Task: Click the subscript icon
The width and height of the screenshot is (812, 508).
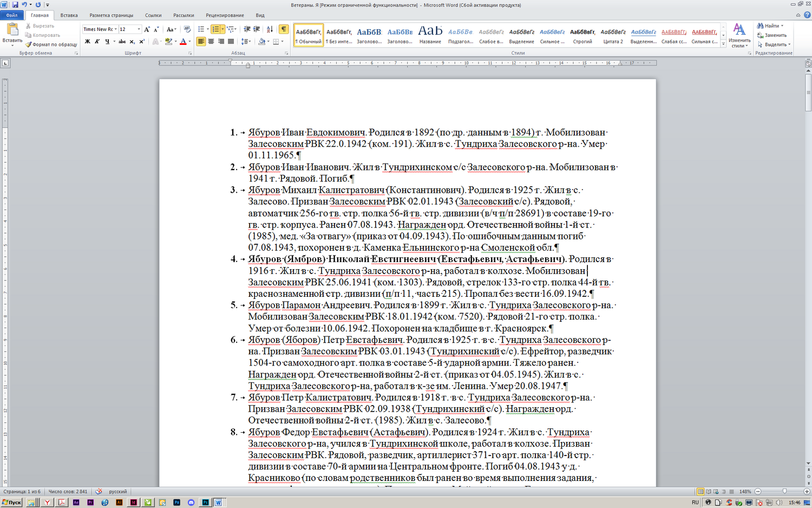Action: coord(132,42)
